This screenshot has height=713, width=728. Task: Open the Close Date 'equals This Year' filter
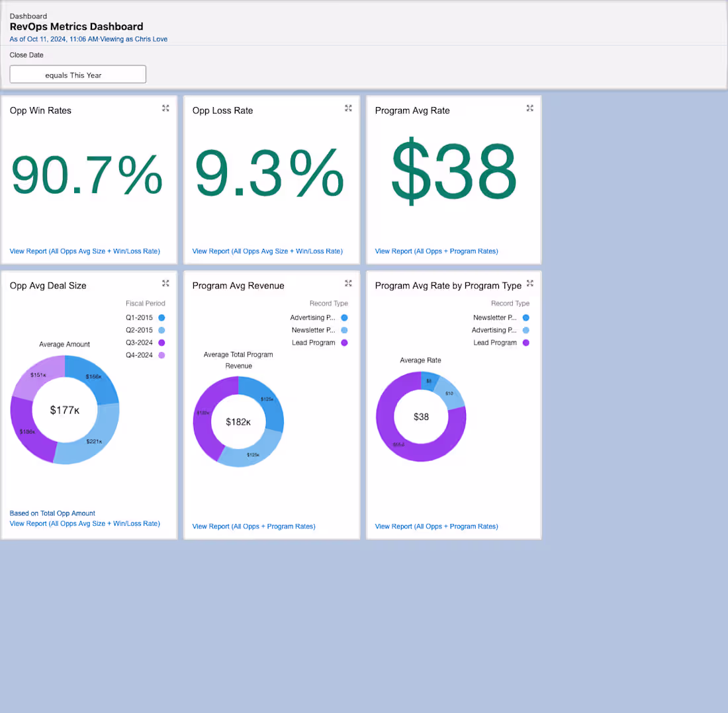tap(77, 74)
